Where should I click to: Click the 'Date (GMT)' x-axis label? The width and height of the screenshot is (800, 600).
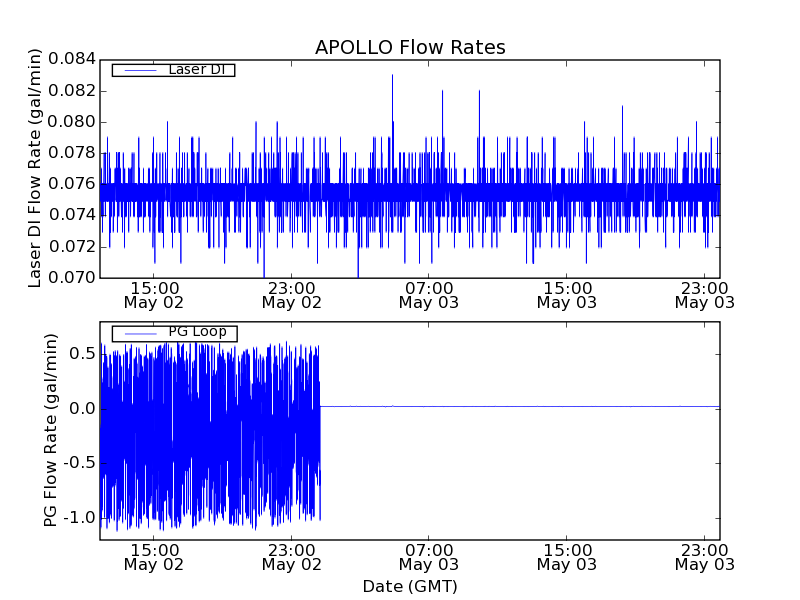(x=410, y=586)
